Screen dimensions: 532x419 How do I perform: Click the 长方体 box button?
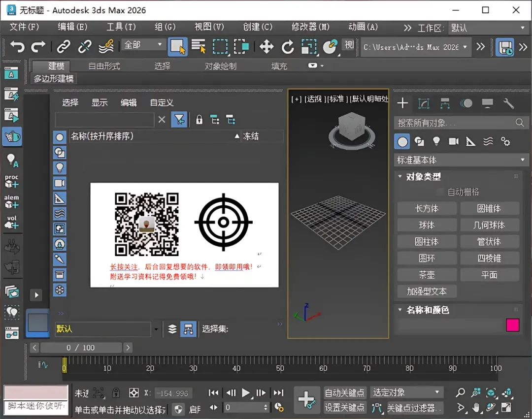(x=427, y=209)
